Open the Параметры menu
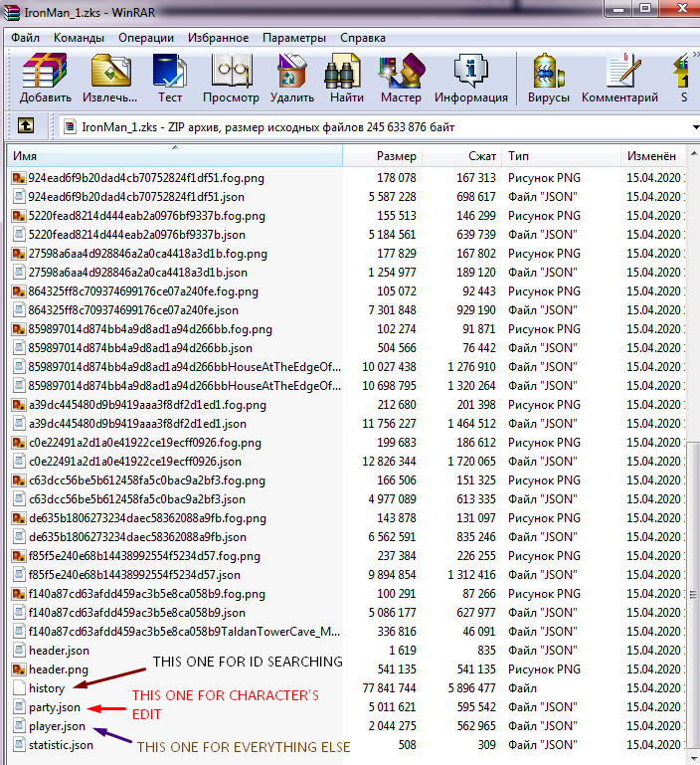 tap(294, 38)
